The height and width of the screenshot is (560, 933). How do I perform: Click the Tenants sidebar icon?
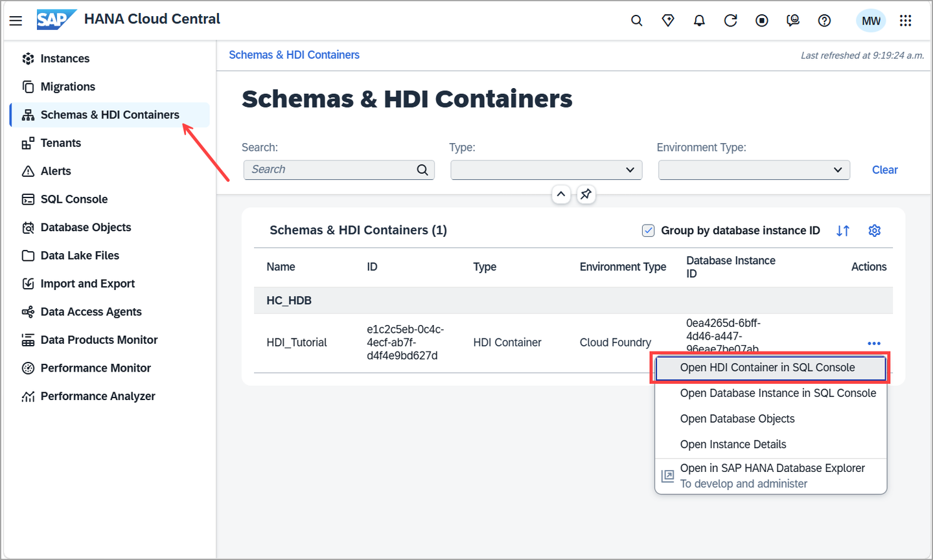coord(28,143)
